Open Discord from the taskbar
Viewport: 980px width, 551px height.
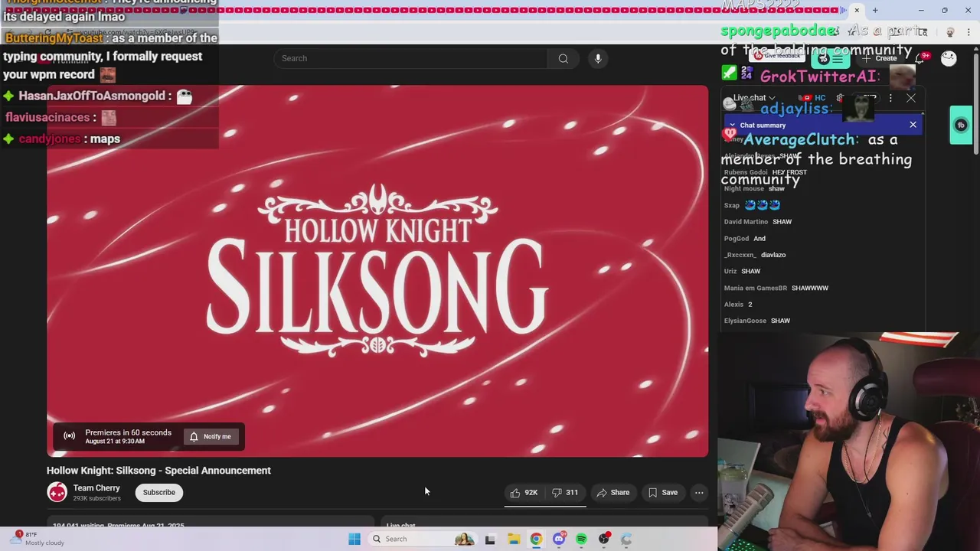click(x=559, y=539)
